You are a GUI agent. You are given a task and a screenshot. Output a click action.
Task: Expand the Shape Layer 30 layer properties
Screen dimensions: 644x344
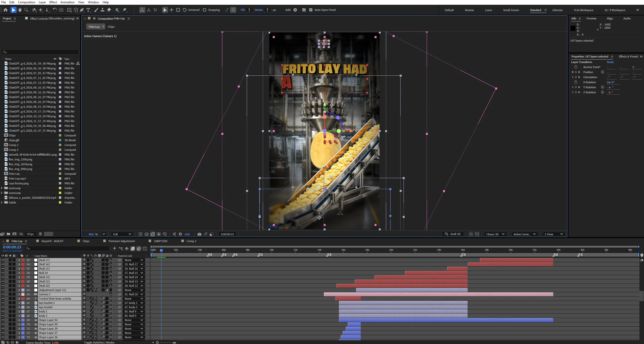click(x=19, y=324)
